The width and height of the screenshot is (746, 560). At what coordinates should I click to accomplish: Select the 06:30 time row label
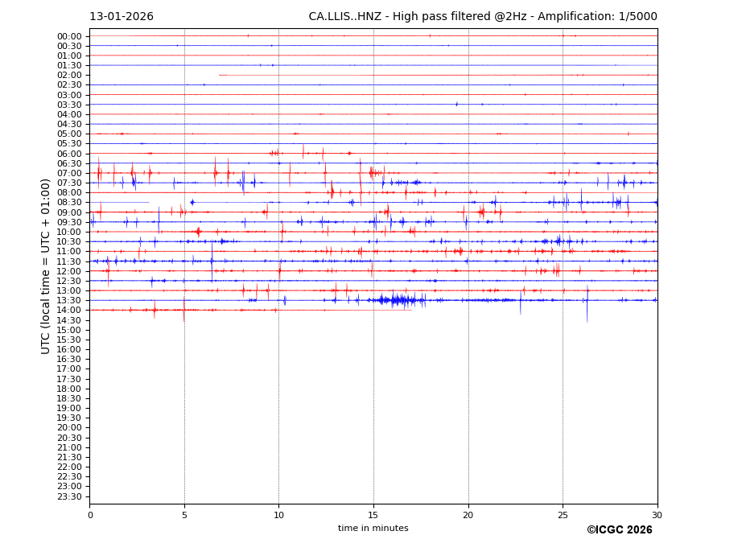pyautogui.click(x=69, y=163)
